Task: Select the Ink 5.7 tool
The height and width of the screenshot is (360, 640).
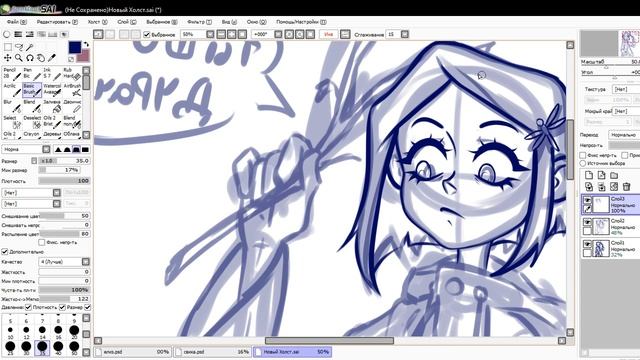Action: (x=52, y=74)
